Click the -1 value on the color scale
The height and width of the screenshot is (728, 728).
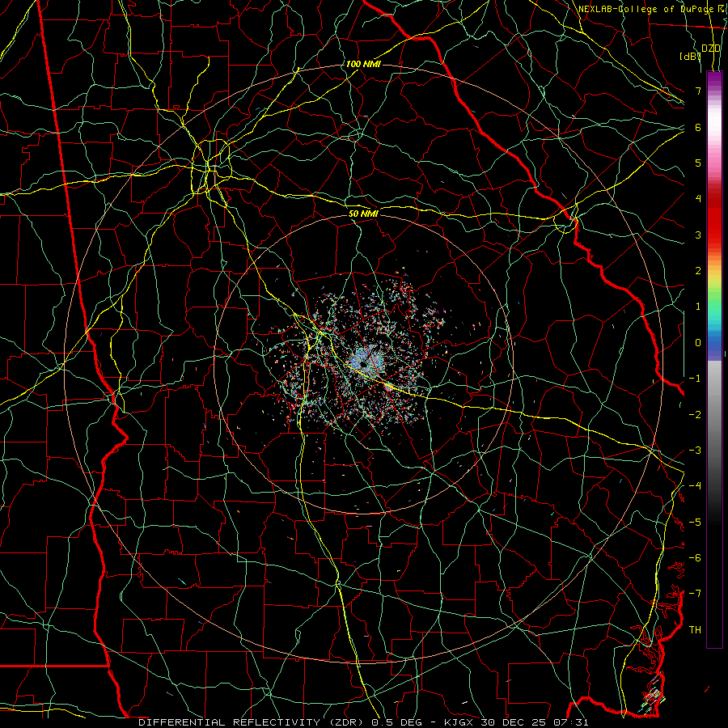pos(695,379)
